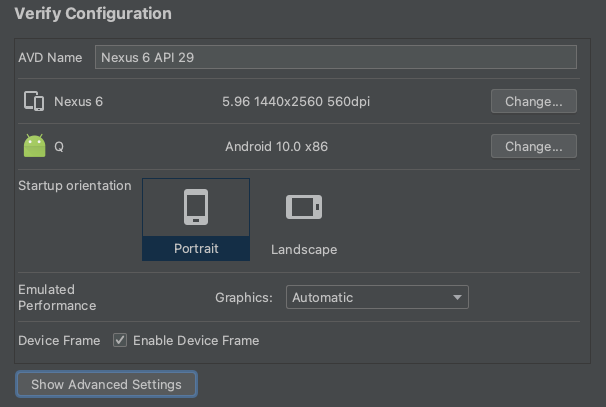Click the AVD Name label
The width and height of the screenshot is (606, 407).
coord(50,58)
